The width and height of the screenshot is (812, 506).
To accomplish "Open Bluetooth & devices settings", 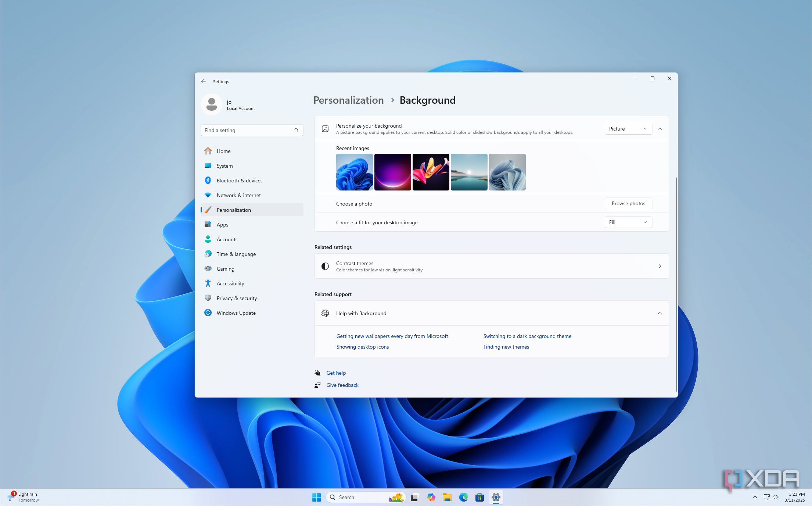I will (x=252, y=181).
